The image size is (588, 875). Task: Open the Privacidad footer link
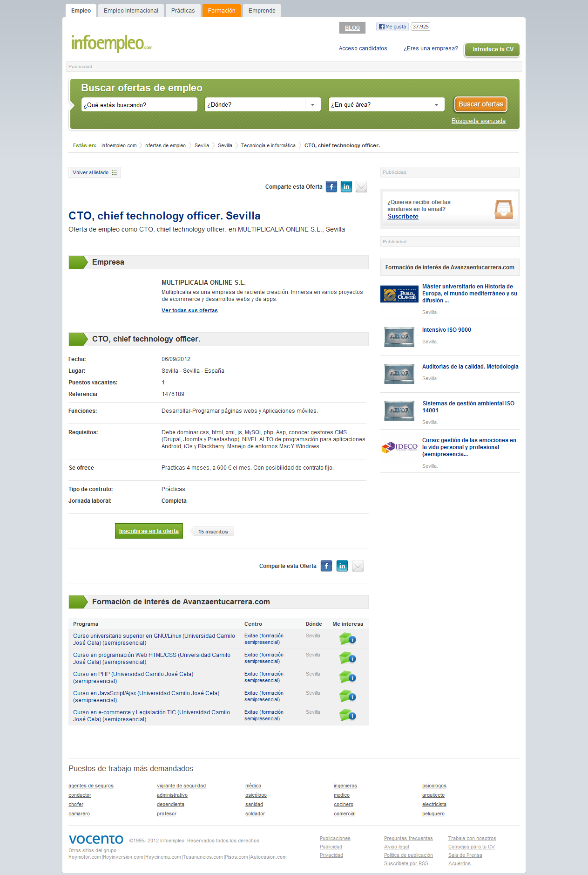point(331,855)
